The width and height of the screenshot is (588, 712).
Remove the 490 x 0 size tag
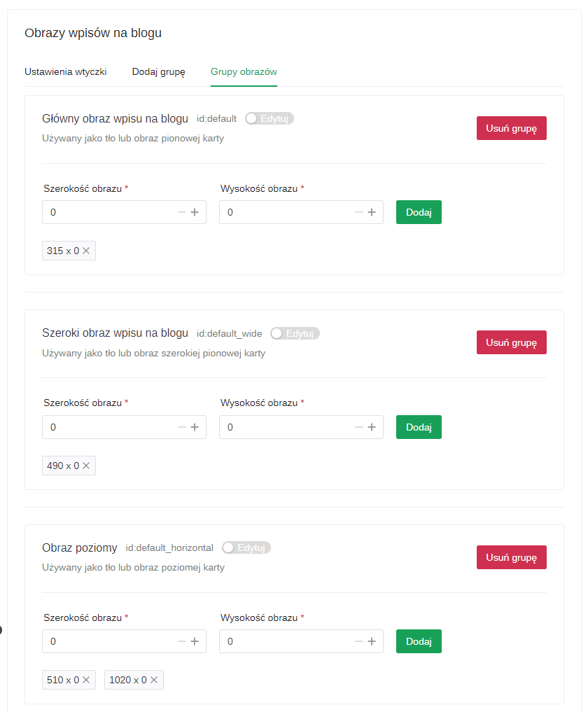[x=86, y=466]
